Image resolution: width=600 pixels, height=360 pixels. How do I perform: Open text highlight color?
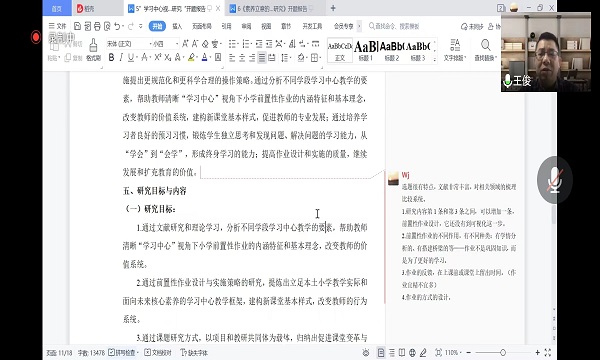click(x=191, y=57)
